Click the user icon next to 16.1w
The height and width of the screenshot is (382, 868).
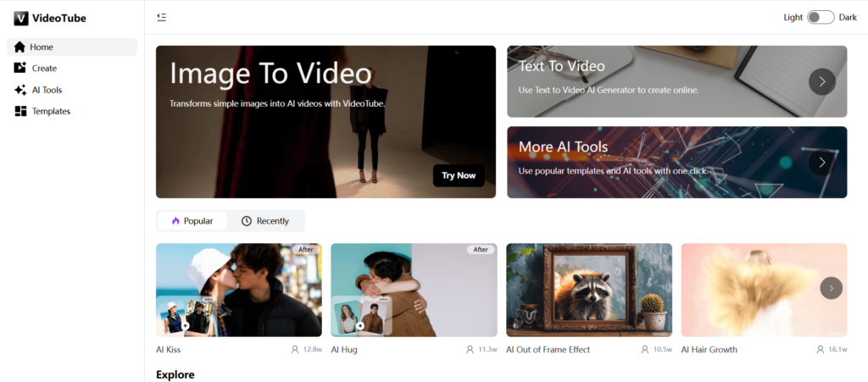pyautogui.click(x=821, y=349)
